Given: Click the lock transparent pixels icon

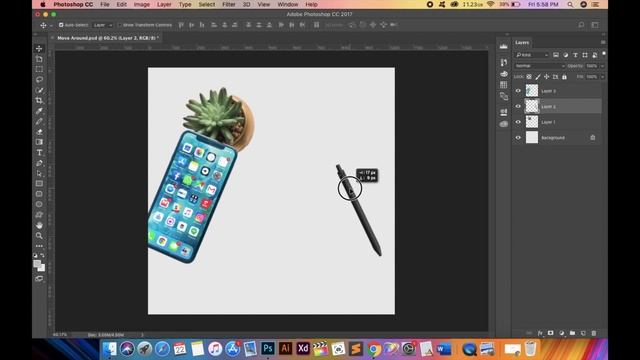Looking at the screenshot, I should [529, 77].
